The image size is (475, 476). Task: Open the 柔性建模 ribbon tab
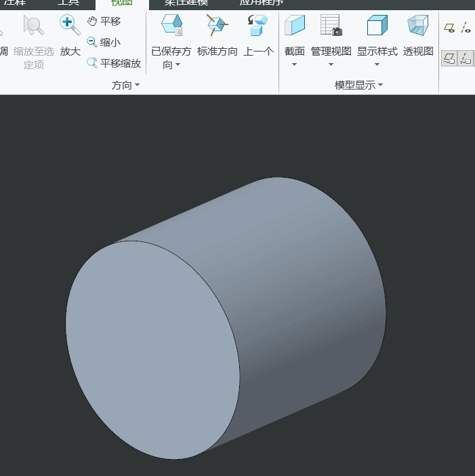coord(186,3)
